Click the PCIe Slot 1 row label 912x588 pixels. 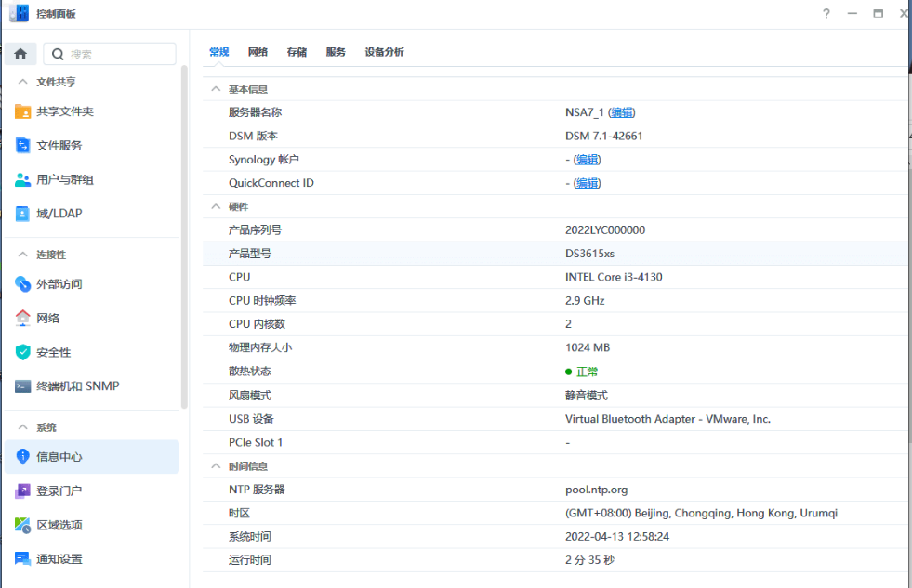click(256, 443)
